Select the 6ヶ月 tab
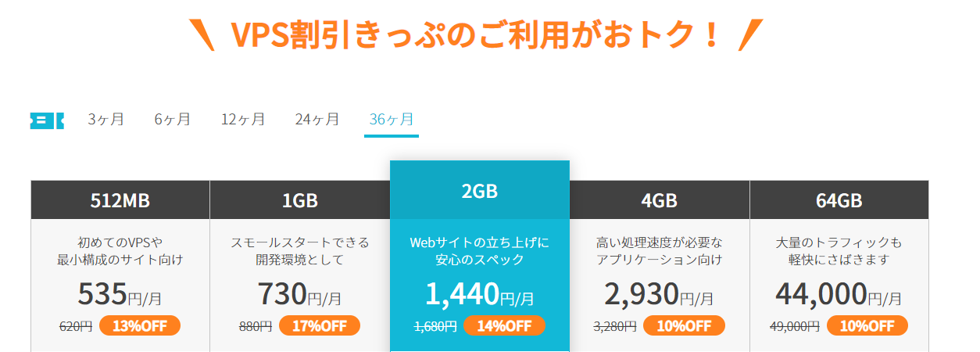980x352 pixels. (172, 120)
